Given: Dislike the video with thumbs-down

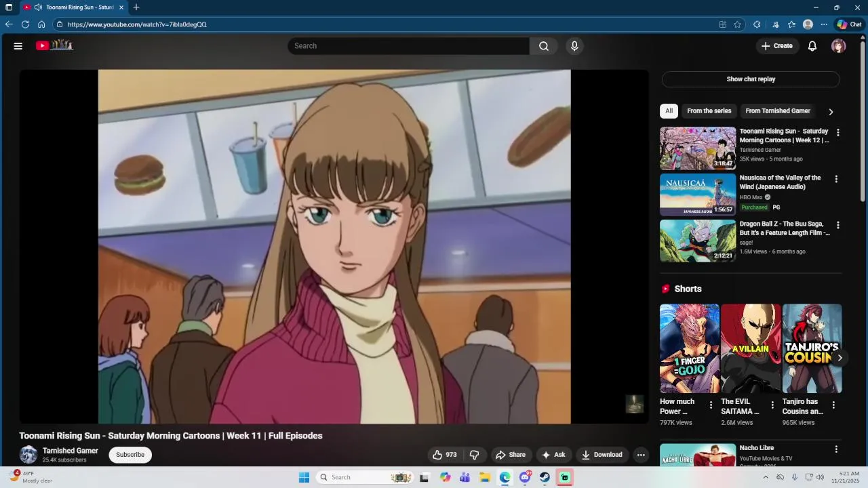Looking at the screenshot, I should pos(475,455).
